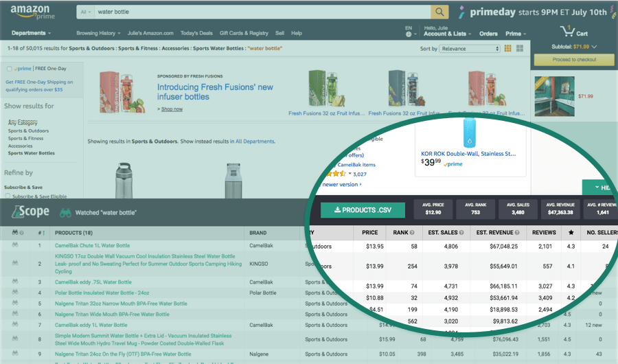Open the Sell nav item
This screenshot has width=618, height=364.
[279, 33]
